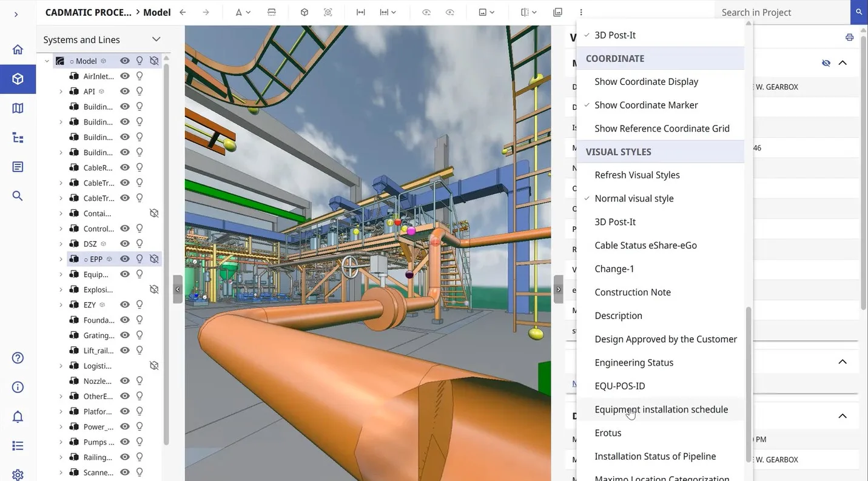Enable Show Coordinate Display option
The image size is (868, 481).
point(646,82)
